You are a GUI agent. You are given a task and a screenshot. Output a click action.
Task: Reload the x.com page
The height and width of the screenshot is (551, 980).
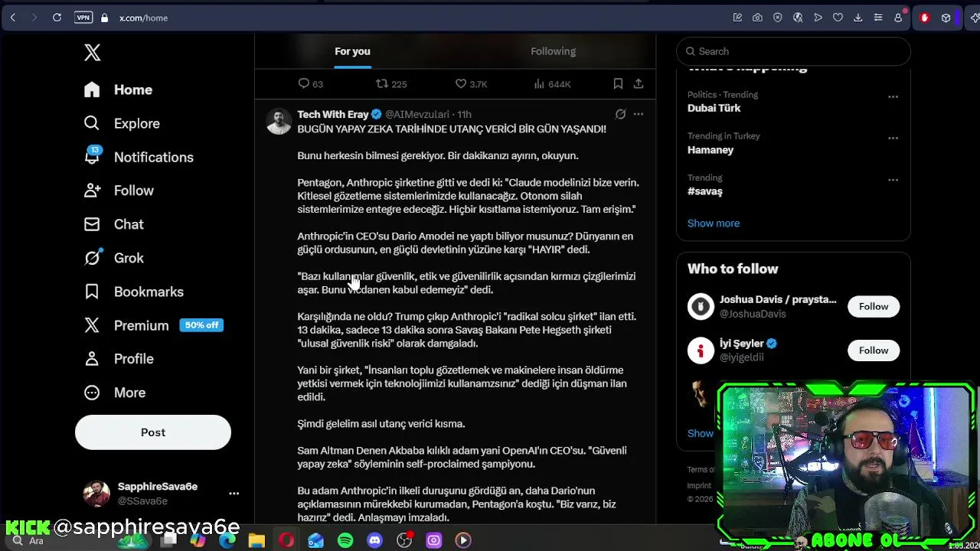[x=57, y=18]
